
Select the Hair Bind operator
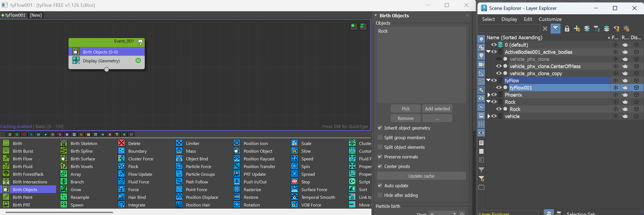tap(137, 197)
